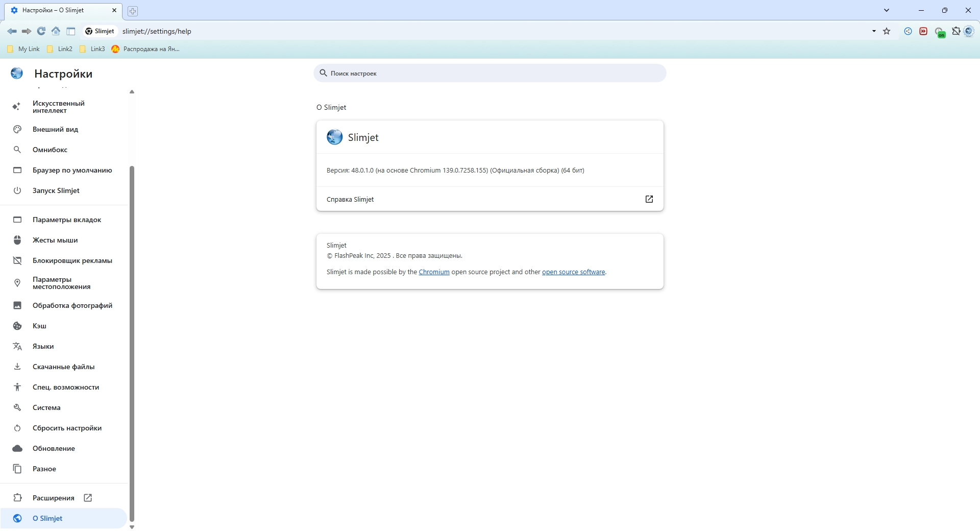Screen dimensions: 980x531
Task: Click the cloud icon beside 'Обновление'
Action: click(x=17, y=448)
